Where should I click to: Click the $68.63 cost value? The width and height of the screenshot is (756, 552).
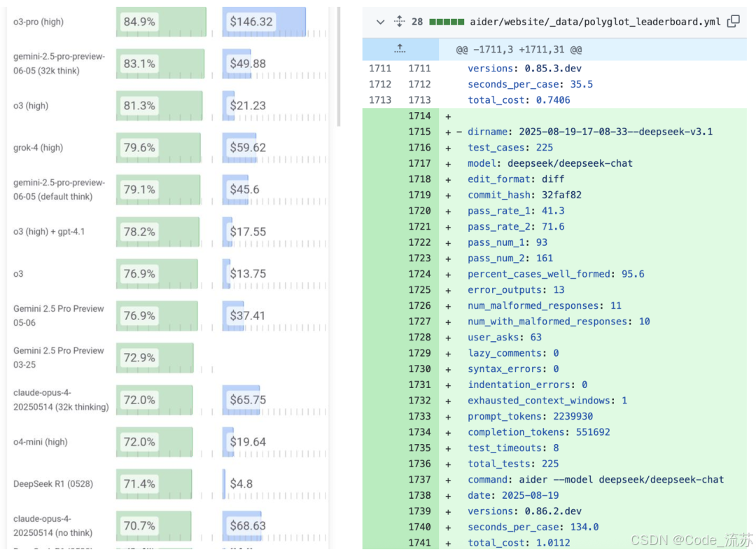click(247, 526)
